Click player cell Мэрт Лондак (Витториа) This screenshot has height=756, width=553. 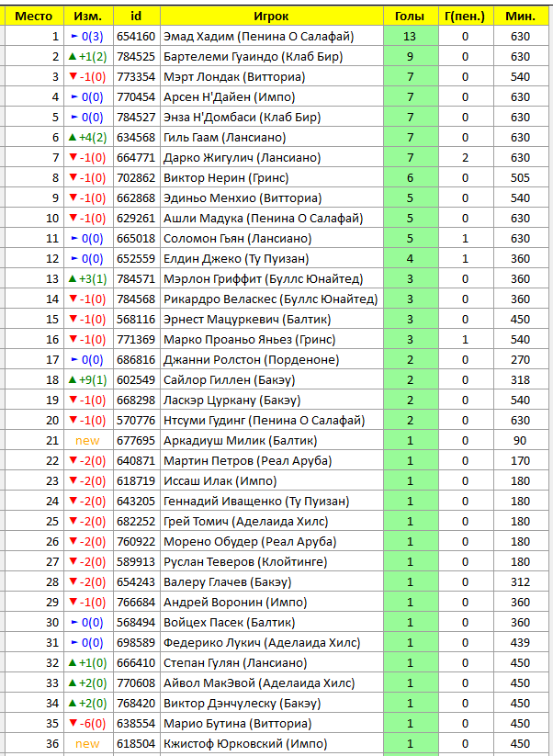271,77
